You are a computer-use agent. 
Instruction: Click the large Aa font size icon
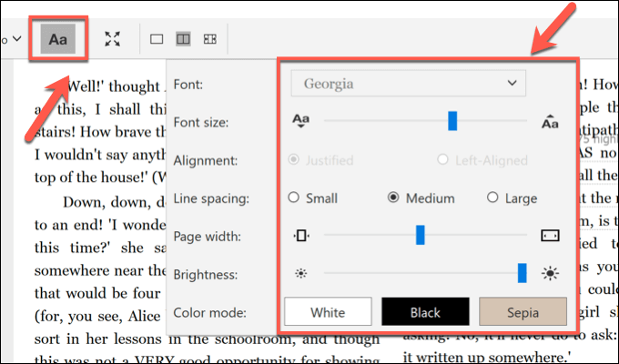549,121
